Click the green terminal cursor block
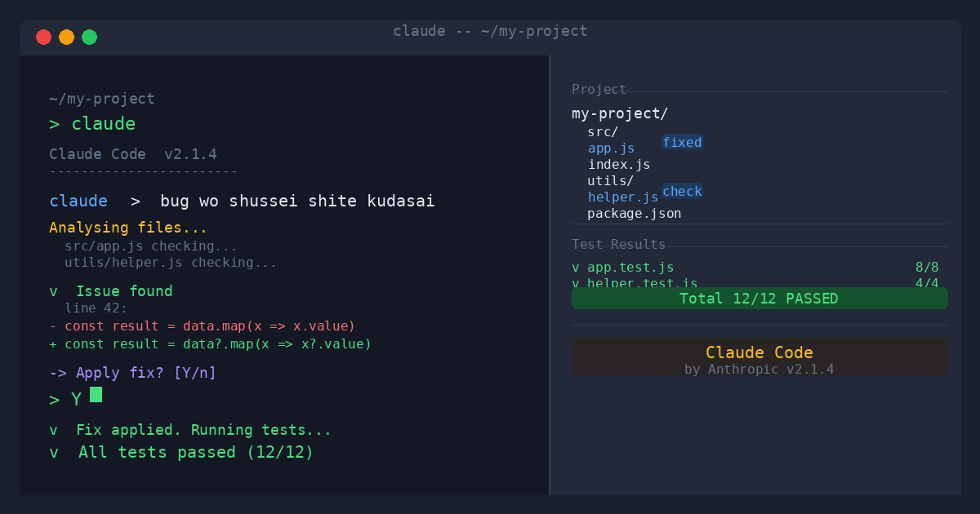The image size is (980, 514). 96,395
